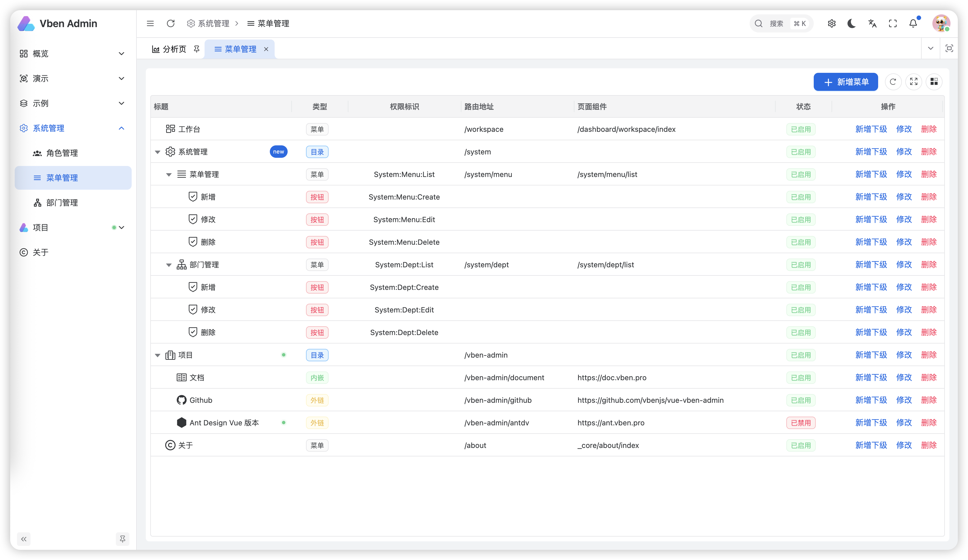Refresh the menu table data
Image resolution: width=968 pixels, height=560 pixels.
tap(893, 82)
